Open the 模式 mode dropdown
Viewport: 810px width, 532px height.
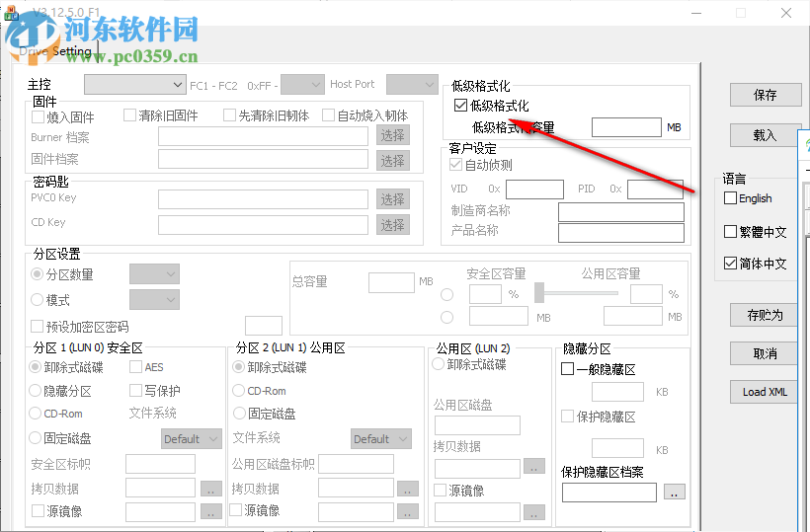pyautogui.click(x=154, y=299)
